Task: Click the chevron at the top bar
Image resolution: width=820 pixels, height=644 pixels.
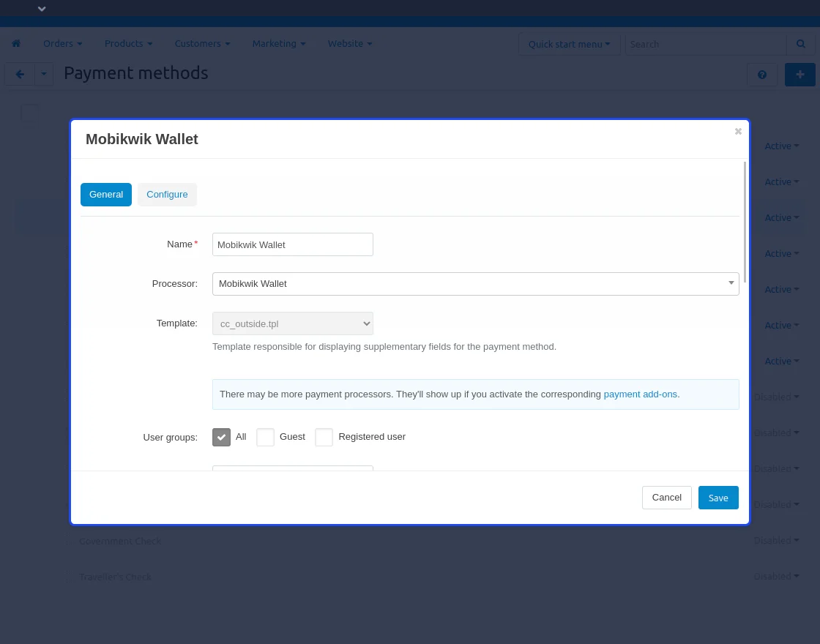Action: (42, 8)
